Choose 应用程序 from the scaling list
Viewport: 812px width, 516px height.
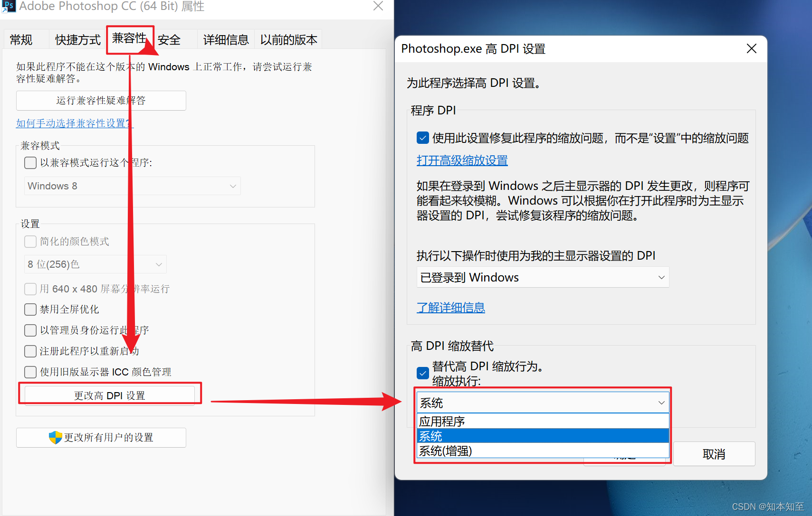click(543, 421)
